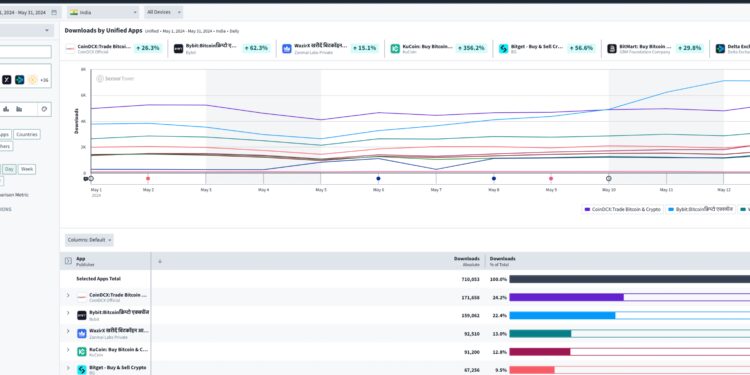The height and width of the screenshot is (375, 750).
Task: Open the calendar icon in date range field
Action: 54,12
